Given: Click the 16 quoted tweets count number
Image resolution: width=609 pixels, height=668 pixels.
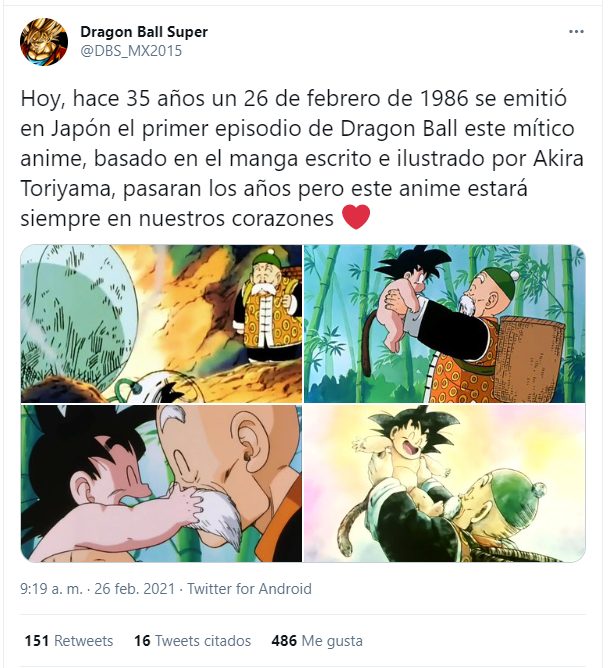Looking at the screenshot, I should click(142, 641).
